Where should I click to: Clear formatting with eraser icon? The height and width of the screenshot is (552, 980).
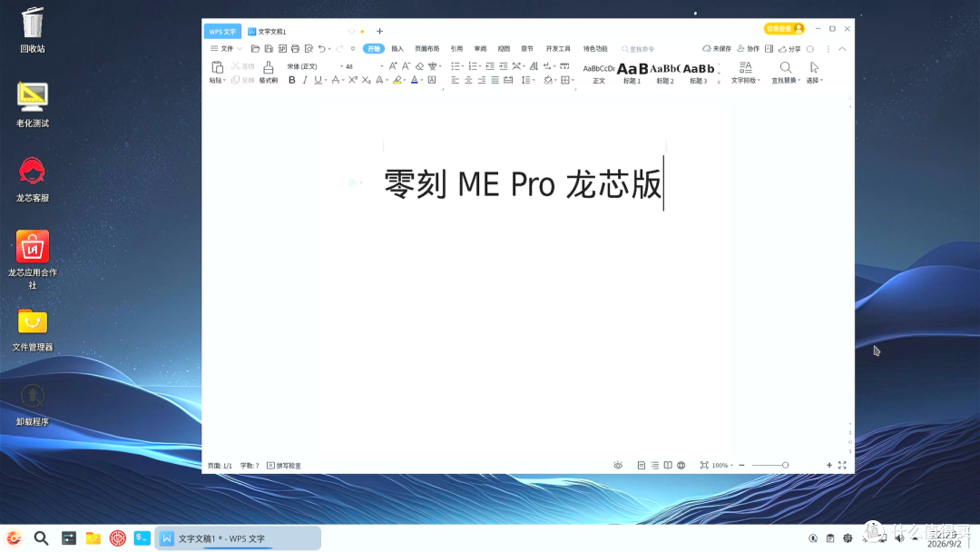coord(419,66)
